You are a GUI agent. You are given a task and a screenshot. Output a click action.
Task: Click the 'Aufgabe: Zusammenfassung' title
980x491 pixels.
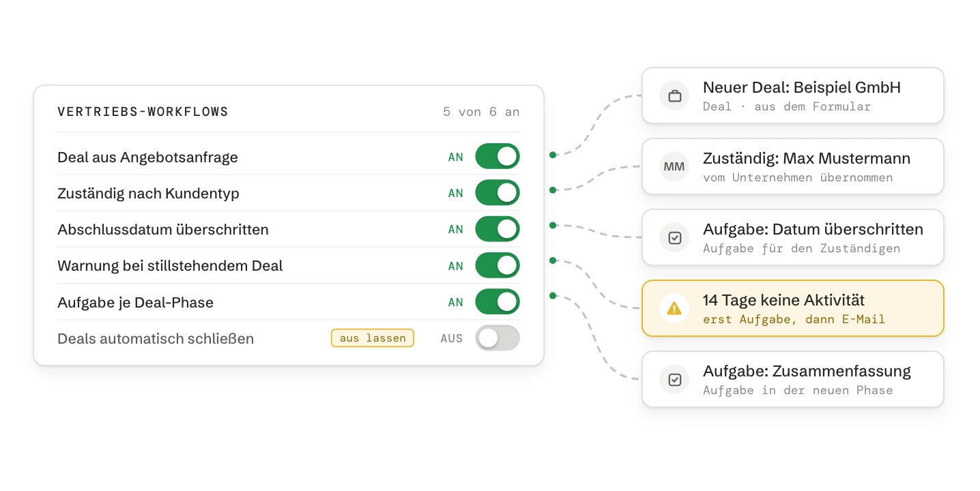tap(807, 371)
